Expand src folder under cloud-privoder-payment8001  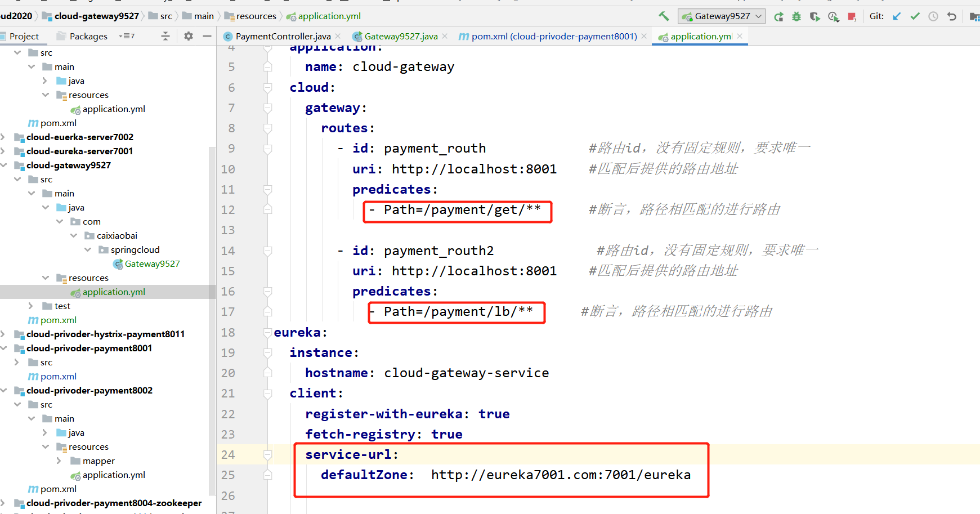[17, 362]
